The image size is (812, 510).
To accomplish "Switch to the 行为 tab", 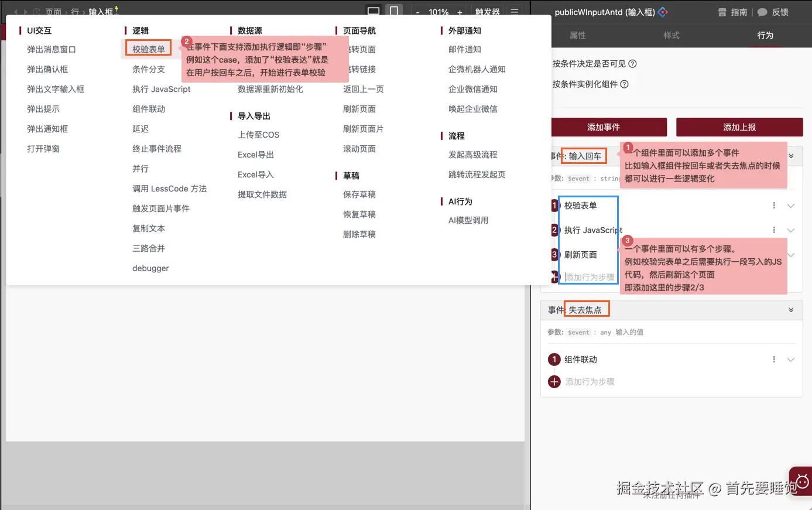I will pos(765,35).
